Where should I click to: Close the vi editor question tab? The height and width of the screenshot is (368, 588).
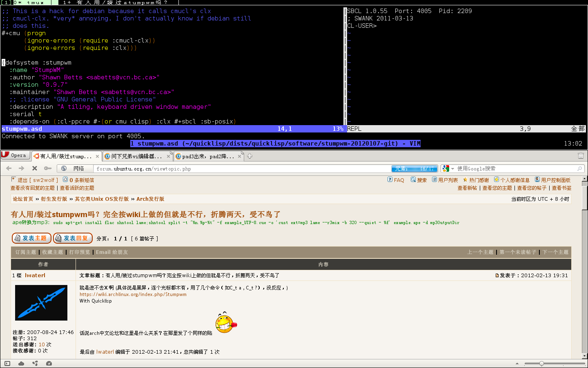point(168,156)
